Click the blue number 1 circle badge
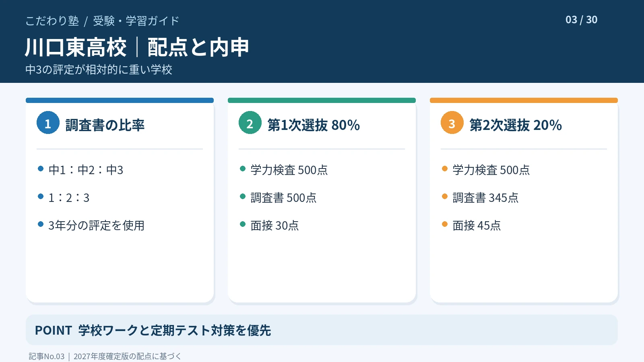644x362 pixels. [48, 123]
